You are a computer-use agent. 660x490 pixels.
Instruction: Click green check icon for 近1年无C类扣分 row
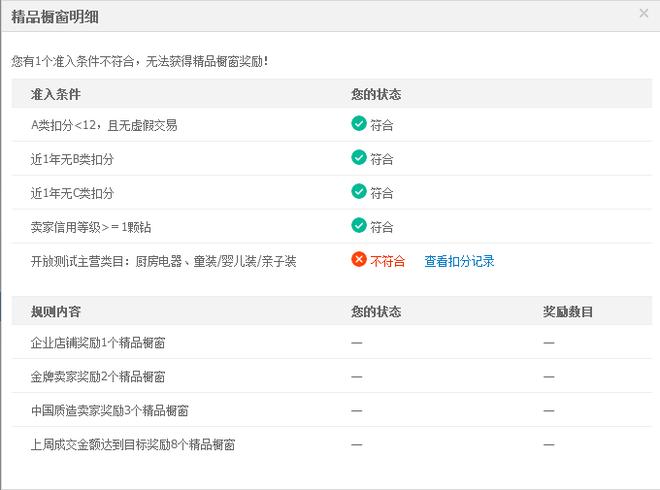click(x=359, y=192)
